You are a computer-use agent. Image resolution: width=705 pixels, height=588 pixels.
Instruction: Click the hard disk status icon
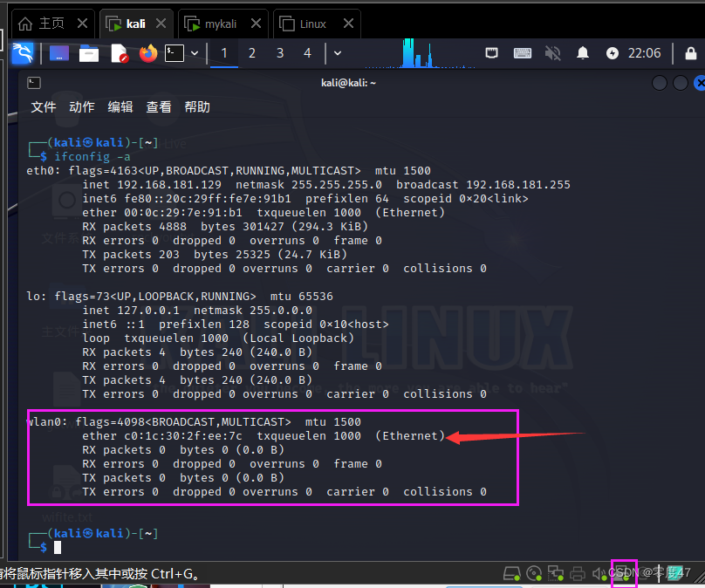tap(512, 573)
